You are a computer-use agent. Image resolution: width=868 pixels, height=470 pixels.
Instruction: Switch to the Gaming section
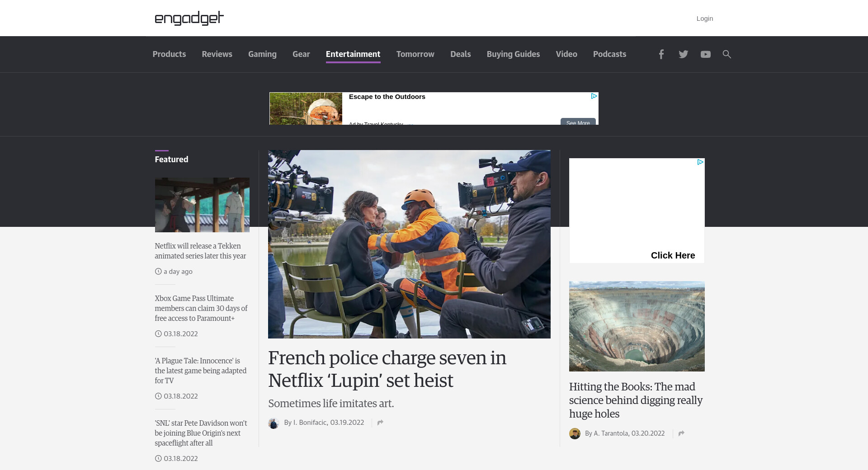262,54
